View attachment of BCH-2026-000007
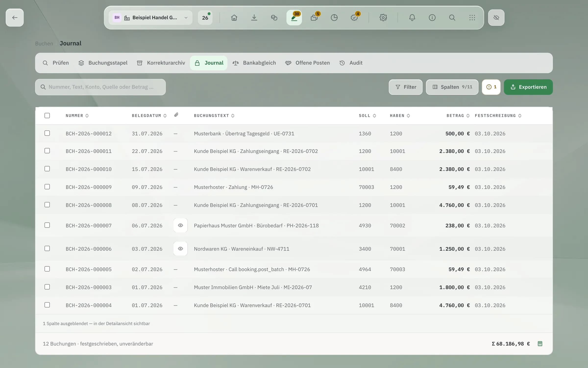 (x=181, y=225)
